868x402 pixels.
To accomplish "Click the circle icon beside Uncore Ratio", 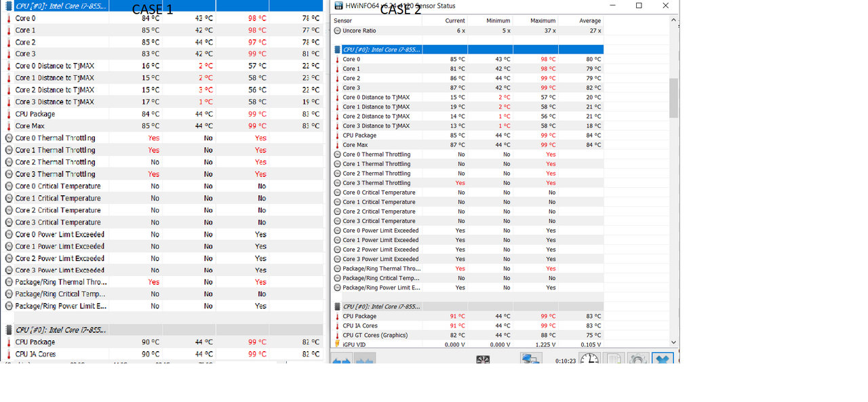I will click(x=337, y=31).
